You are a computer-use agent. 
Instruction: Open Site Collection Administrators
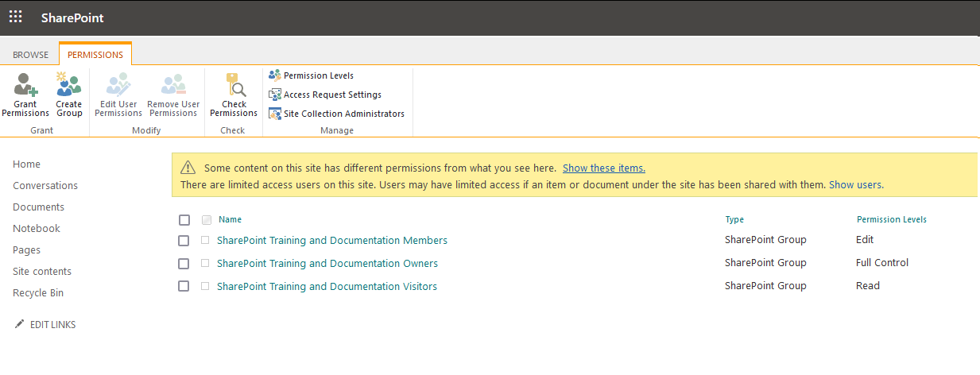coord(337,114)
